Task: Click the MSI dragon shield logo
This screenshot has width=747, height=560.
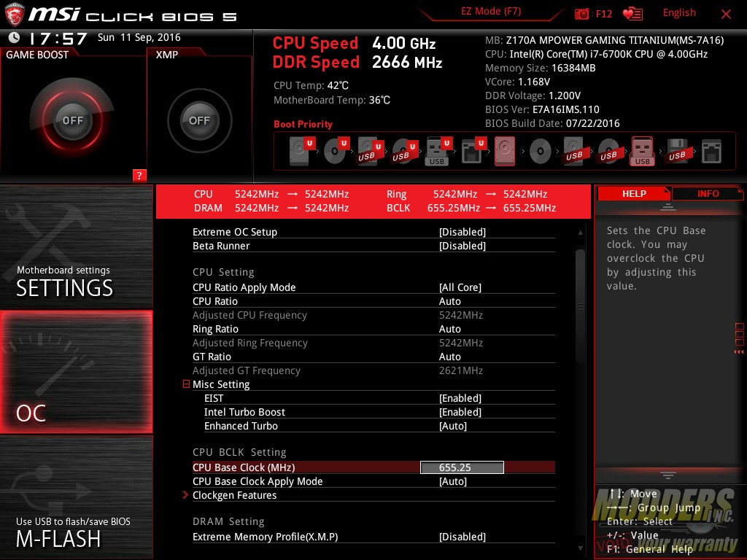Action: point(14,15)
